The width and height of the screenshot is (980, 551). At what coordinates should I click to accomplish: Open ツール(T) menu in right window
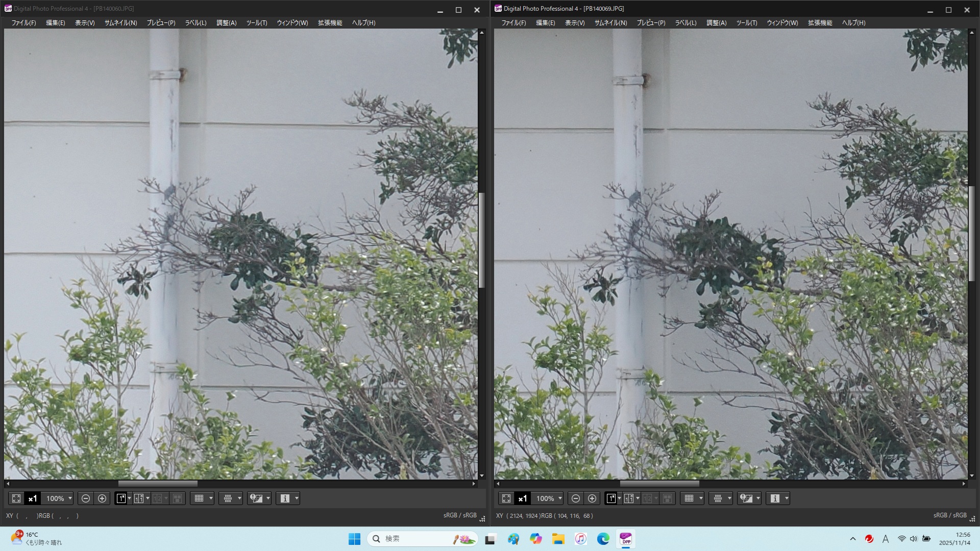click(746, 22)
